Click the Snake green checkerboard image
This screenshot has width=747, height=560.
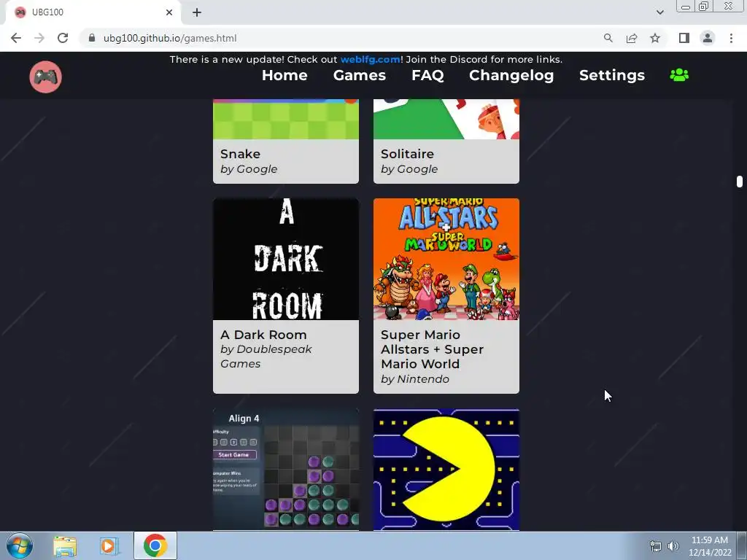tap(286, 119)
